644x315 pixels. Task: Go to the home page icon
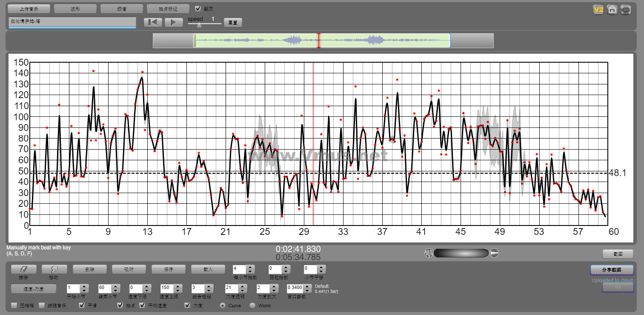(x=612, y=9)
